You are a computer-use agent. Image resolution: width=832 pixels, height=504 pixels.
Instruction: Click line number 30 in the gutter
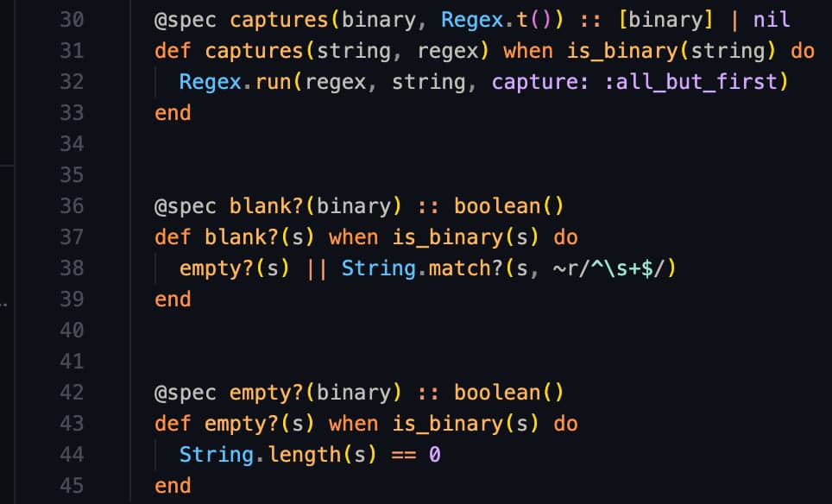point(72,20)
